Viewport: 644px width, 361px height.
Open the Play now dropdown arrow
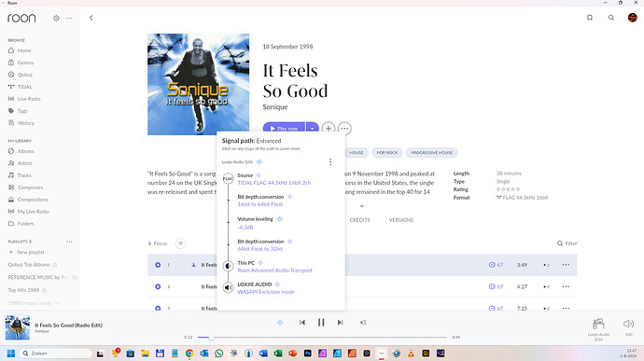pos(312,129)
